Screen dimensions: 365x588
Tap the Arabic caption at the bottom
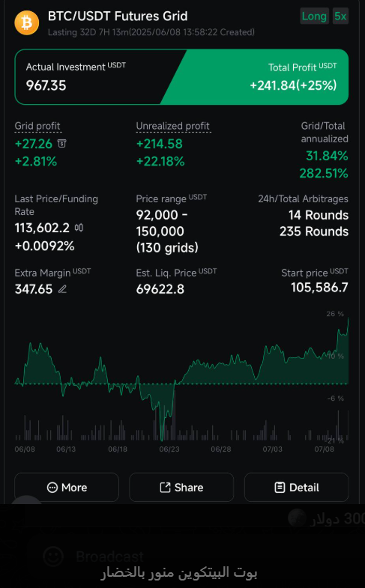(x=179, y=572)
